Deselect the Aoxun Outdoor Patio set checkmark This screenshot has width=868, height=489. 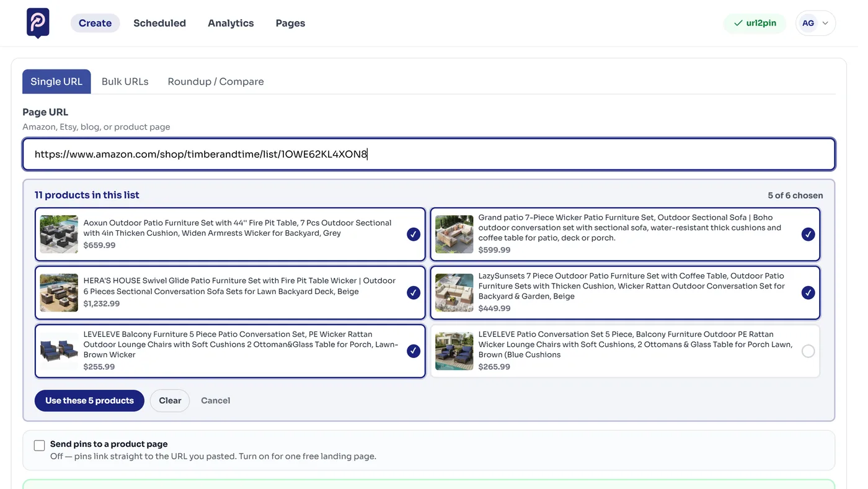point(414,234)
